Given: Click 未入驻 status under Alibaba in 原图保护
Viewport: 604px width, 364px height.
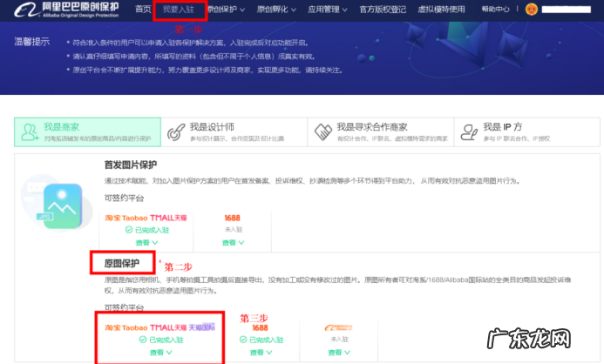Looking at the screenshot, I should click(x=339, y=340).
